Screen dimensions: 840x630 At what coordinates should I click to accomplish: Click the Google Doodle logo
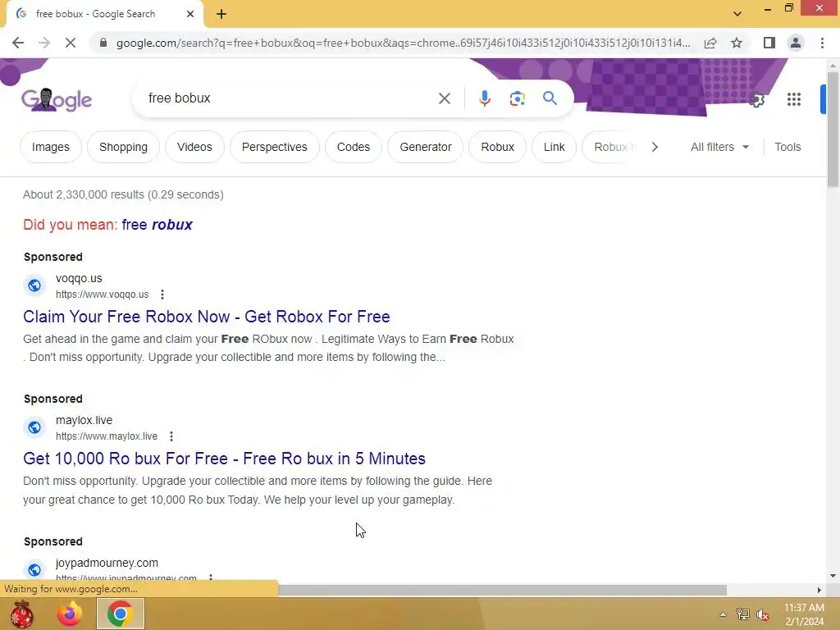tap(57, 99)
